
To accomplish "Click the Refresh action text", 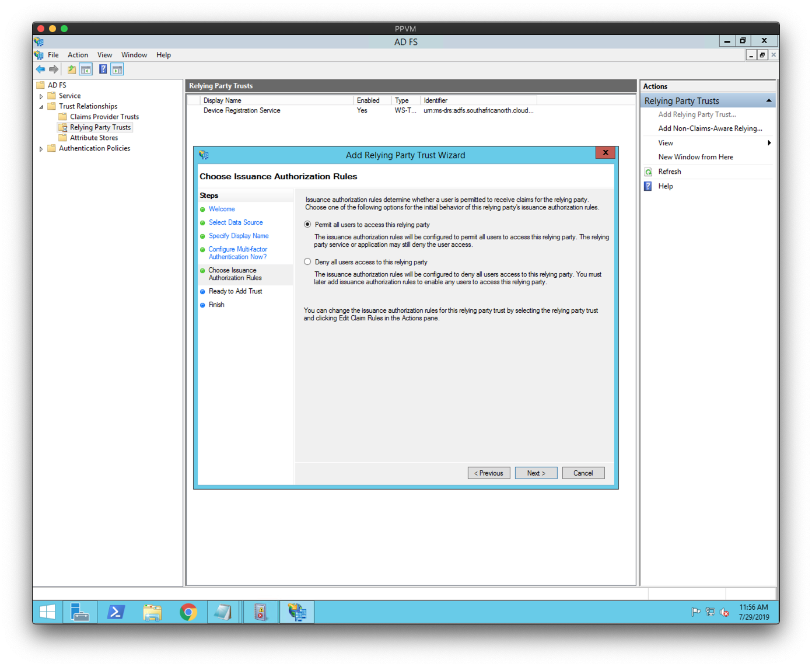I will (x=670, y=172).
